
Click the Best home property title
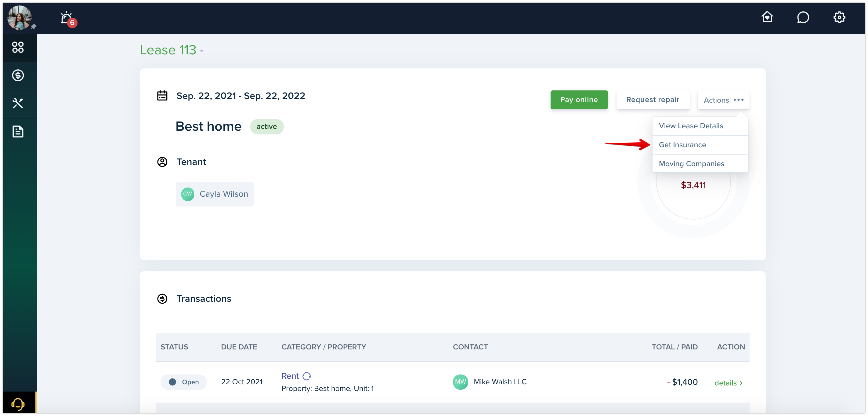(208, 126)
